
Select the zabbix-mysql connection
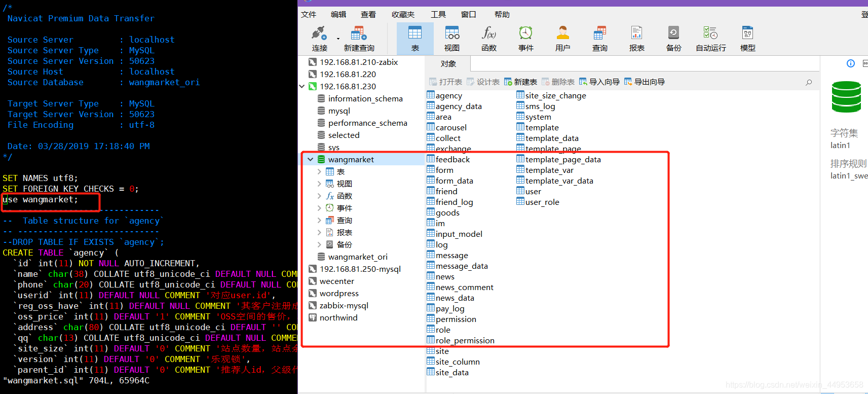pos(344,305)
